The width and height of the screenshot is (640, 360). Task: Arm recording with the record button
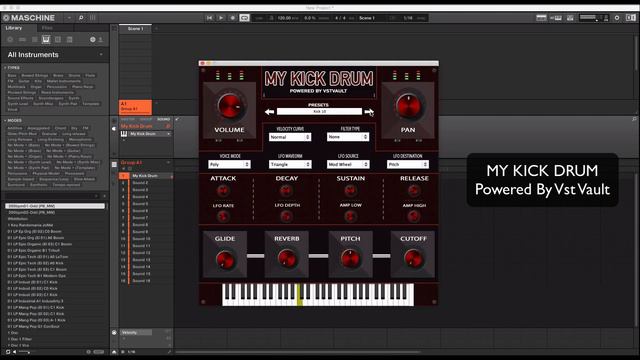pyautogui.click(x=233, y=18)
